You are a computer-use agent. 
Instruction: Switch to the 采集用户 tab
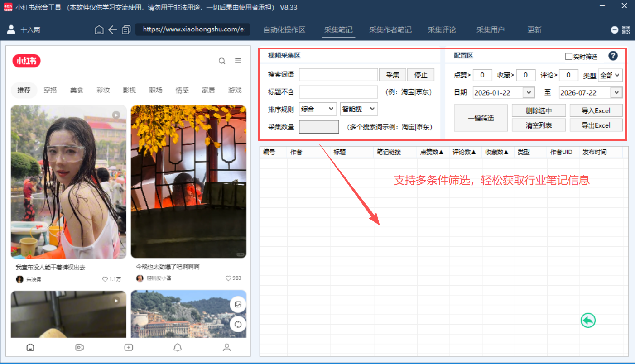click(491, 30)
